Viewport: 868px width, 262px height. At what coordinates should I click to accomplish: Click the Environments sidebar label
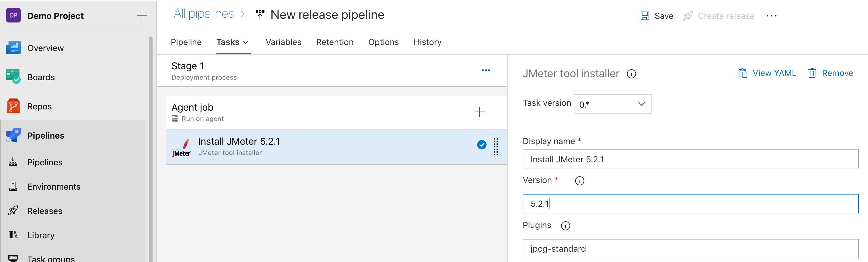pyautogui.click(x=53, y=187)
